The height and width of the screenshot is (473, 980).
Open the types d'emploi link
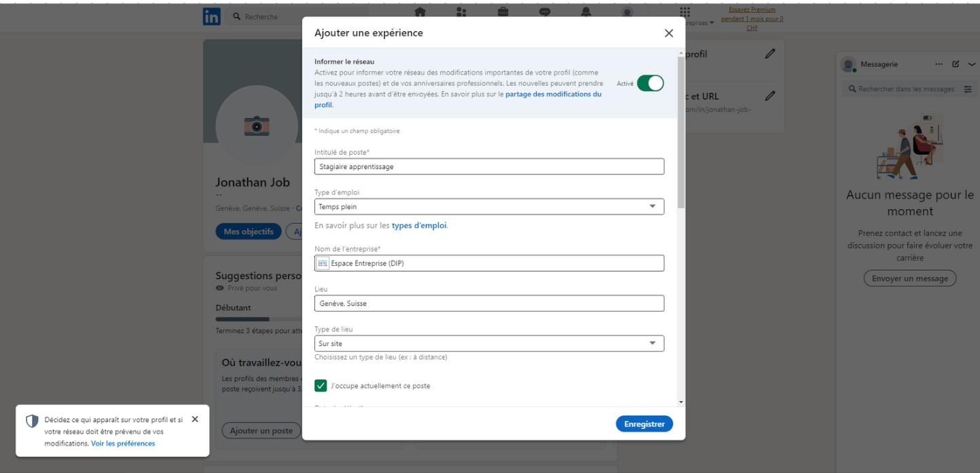(x=419, y=225)
